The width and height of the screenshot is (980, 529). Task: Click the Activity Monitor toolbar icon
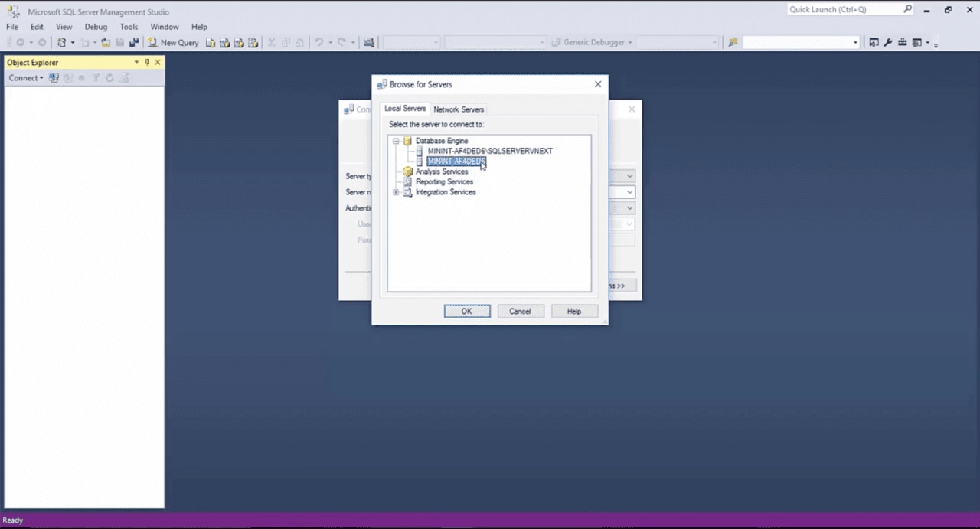tap(369, 43)
